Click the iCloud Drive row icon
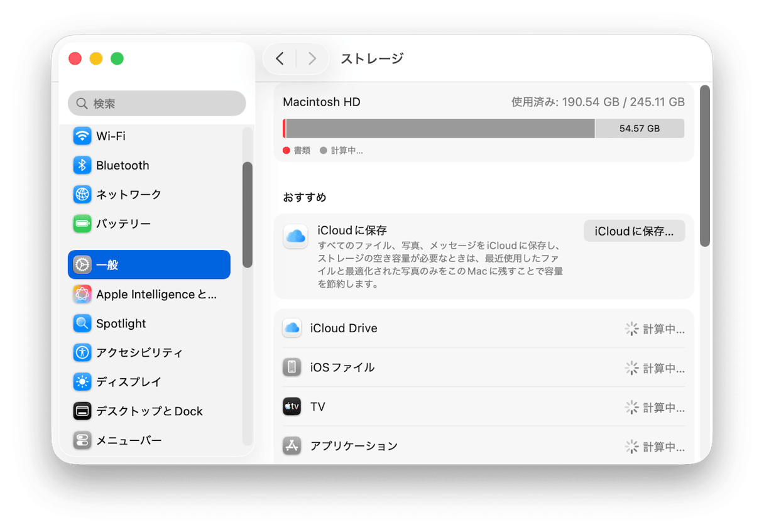The height and width of the screenshot is (532, 764). point(292,328)
